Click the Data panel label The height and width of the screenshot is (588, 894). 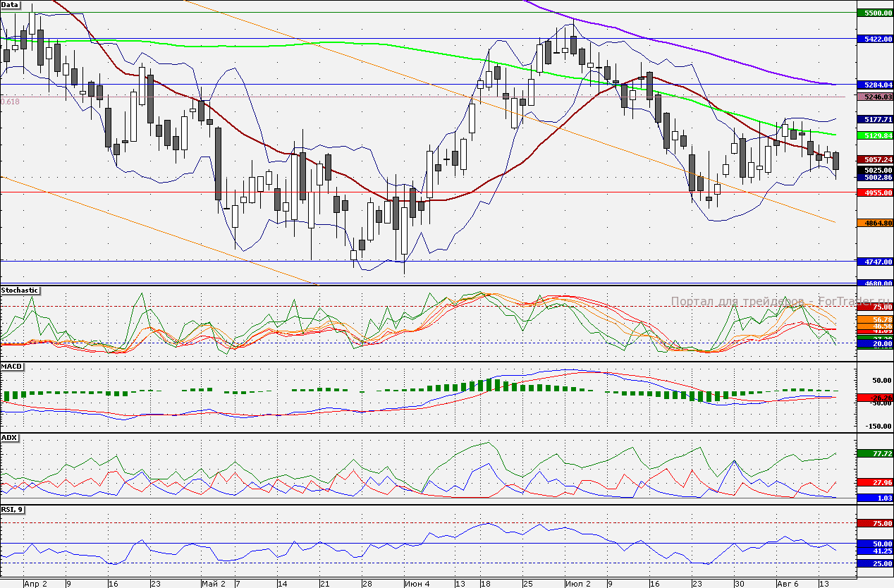tap(10, 5)
